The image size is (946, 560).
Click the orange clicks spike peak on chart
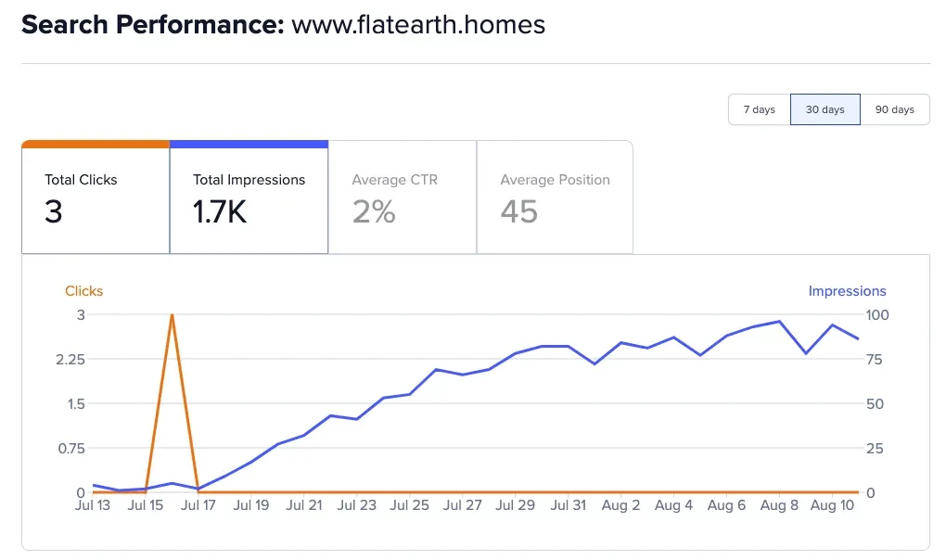point(173,315)
